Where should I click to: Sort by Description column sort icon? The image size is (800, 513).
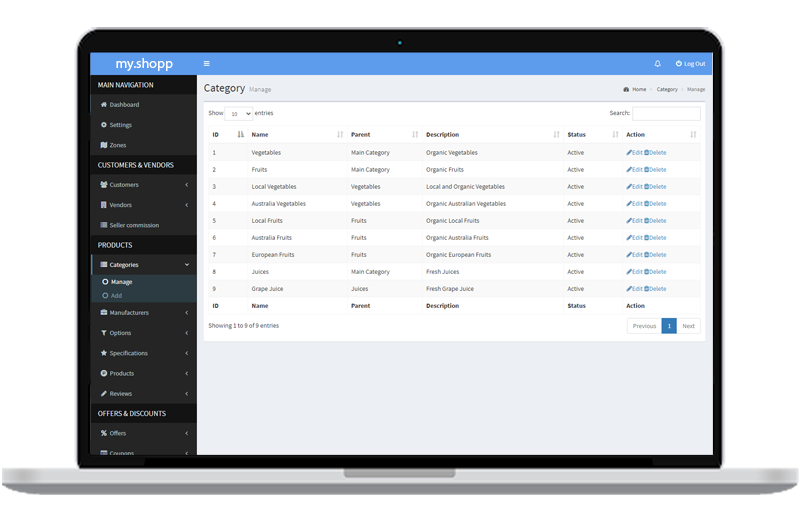tap(556, 135)
